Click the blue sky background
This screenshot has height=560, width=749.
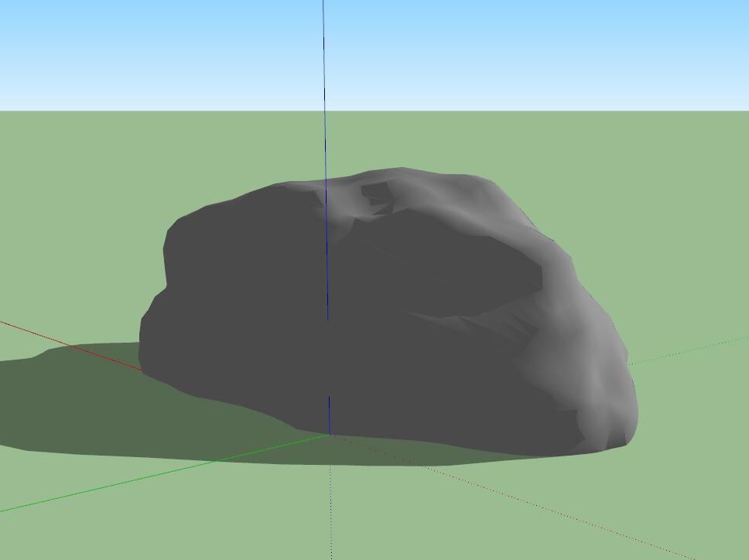(542, 46)
